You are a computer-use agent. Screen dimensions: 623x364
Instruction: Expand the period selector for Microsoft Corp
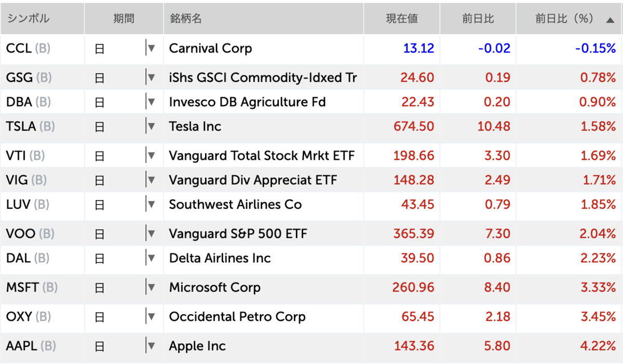click(x=151, y=287)
